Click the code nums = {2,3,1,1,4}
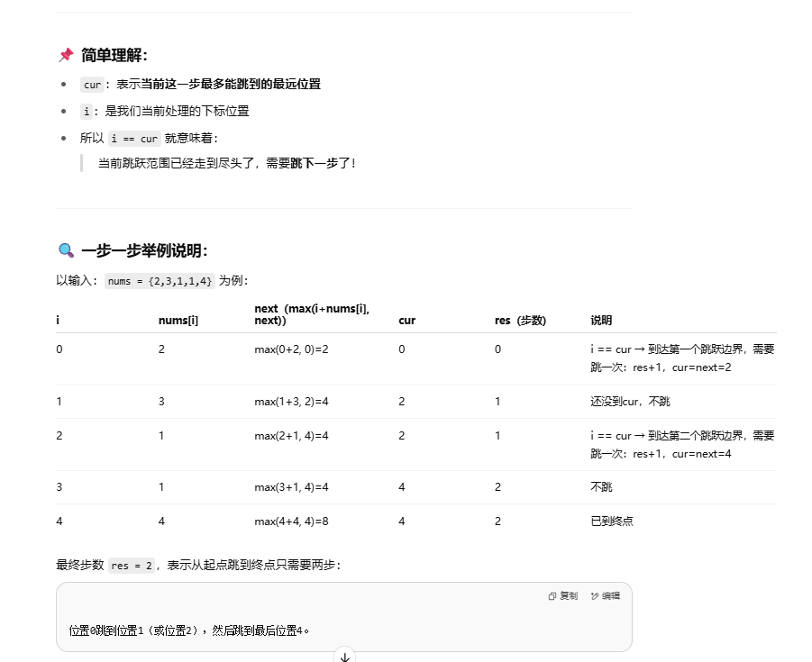 [160, 280]
